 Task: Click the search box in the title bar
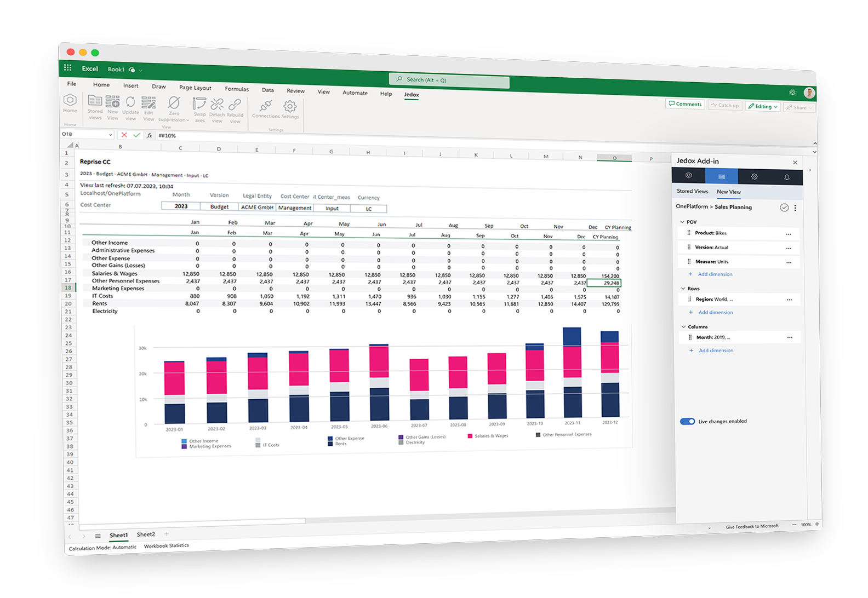[x=449, y=81]
